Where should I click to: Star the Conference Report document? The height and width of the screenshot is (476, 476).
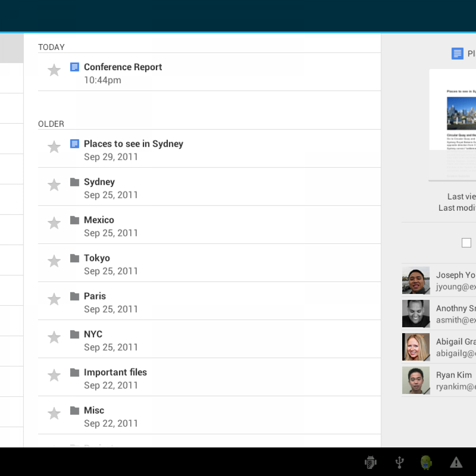pyautogui.click(x=54, y=71)
